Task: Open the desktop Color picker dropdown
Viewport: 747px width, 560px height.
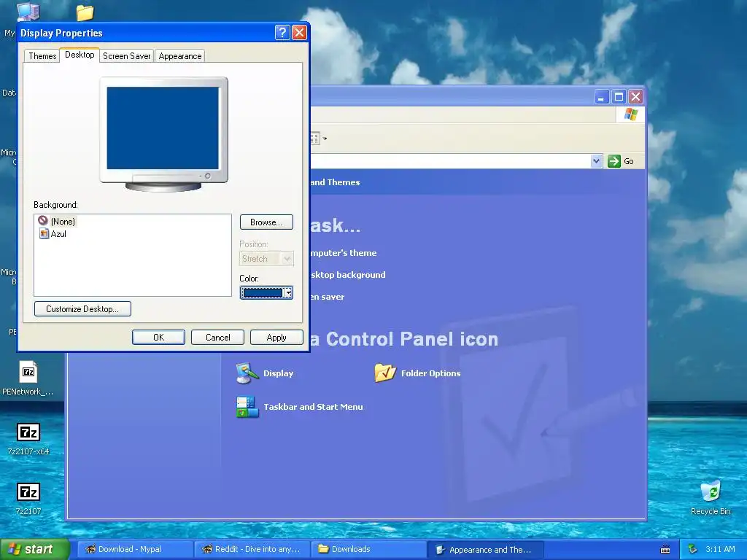Action: 266,292
